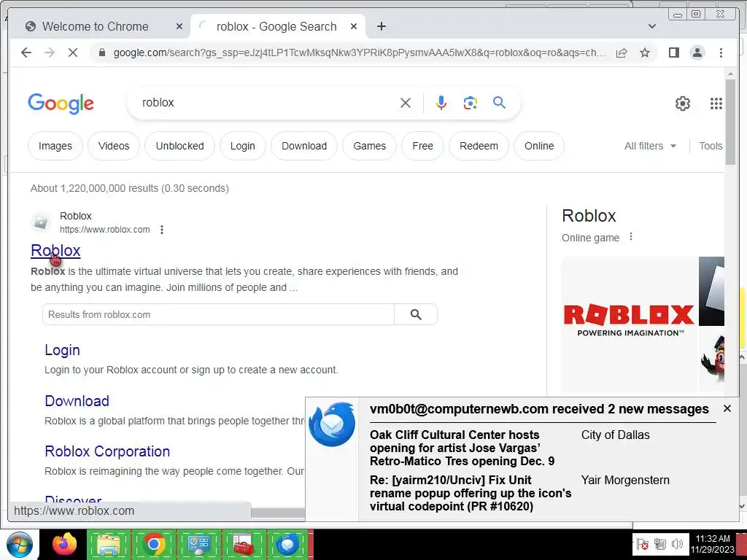Click the Results from roblox.com field

coord(218,315)
